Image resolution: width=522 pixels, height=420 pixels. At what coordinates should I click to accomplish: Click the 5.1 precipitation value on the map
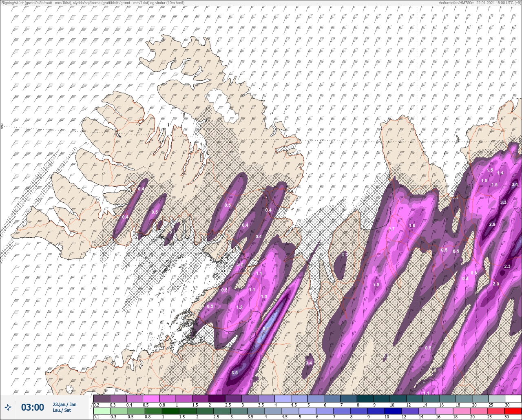click(x=266, y=329)
